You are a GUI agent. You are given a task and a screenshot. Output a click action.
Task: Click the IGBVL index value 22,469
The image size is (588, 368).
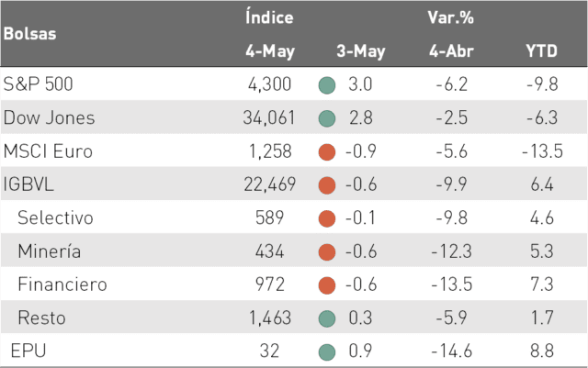(x=270, y=184)
